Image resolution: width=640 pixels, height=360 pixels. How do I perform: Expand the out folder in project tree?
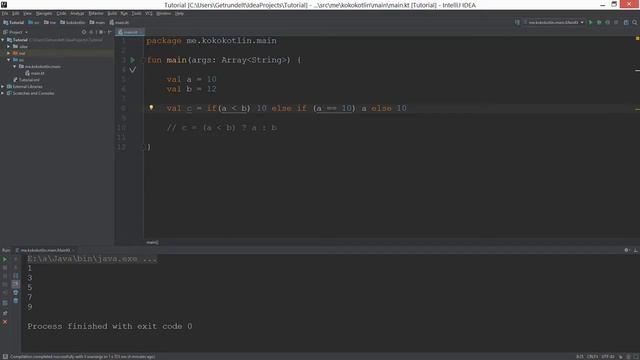(x=9, y=53)
